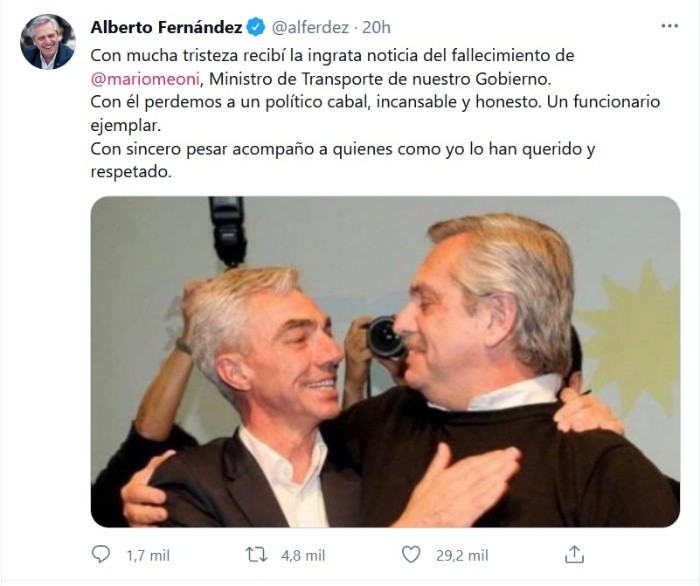The height and width of the screenshot is (586, 700).
Task: Click the Alberto Fernández display name
Action: 166,27
